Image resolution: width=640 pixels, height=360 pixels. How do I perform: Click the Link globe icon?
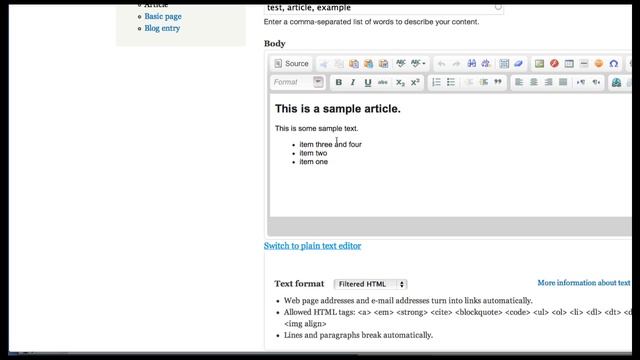coord(616,82)
